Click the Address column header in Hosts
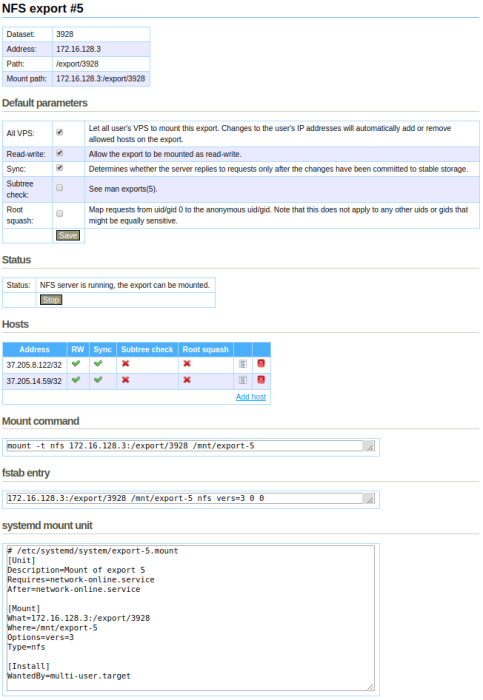Viewport: 483px width, 700px height. tap(34, 350)
